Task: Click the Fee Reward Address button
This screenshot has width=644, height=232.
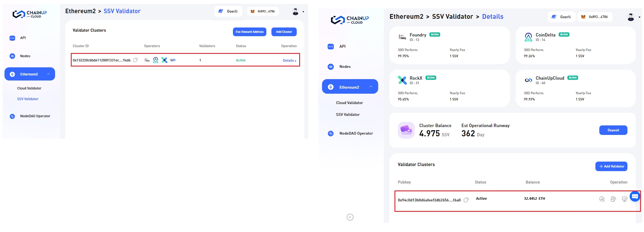Action: 250,32
